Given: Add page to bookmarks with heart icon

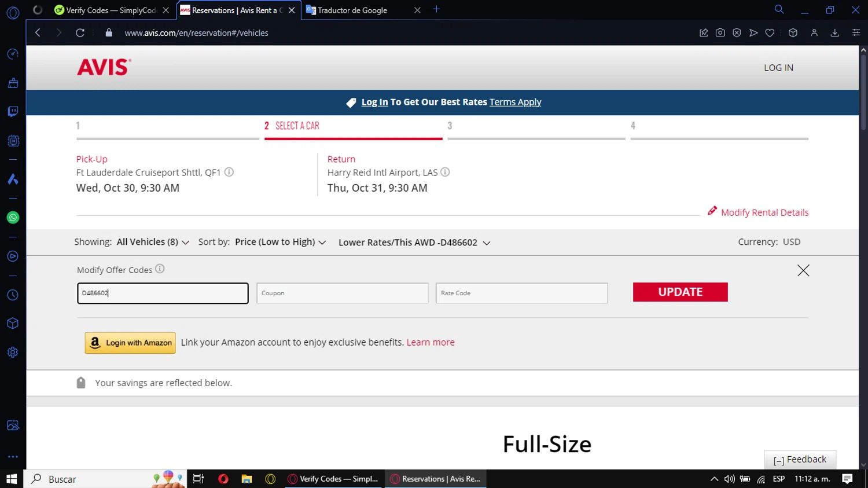Looking at the screenshot, I should point(770,33).
